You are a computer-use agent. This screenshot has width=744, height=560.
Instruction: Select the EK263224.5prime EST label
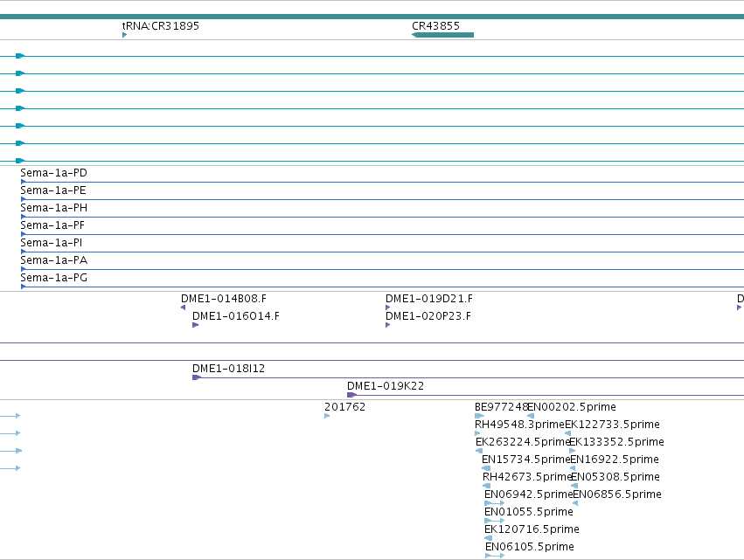pos(523,442)
